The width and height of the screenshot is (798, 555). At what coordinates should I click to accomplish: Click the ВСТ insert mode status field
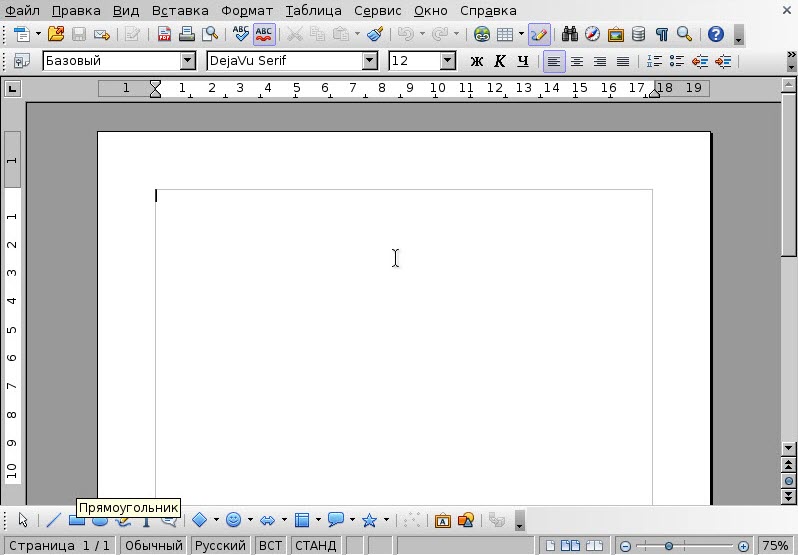pos(270,546)
